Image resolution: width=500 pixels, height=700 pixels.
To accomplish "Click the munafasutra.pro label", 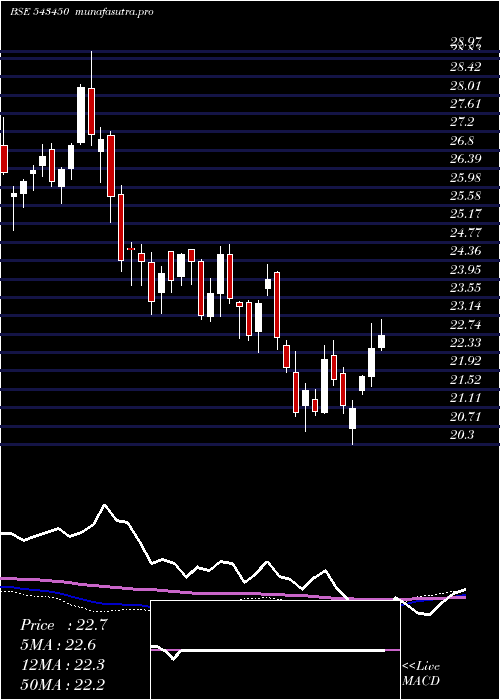I will pyautogui.click(x=115, y=12).
